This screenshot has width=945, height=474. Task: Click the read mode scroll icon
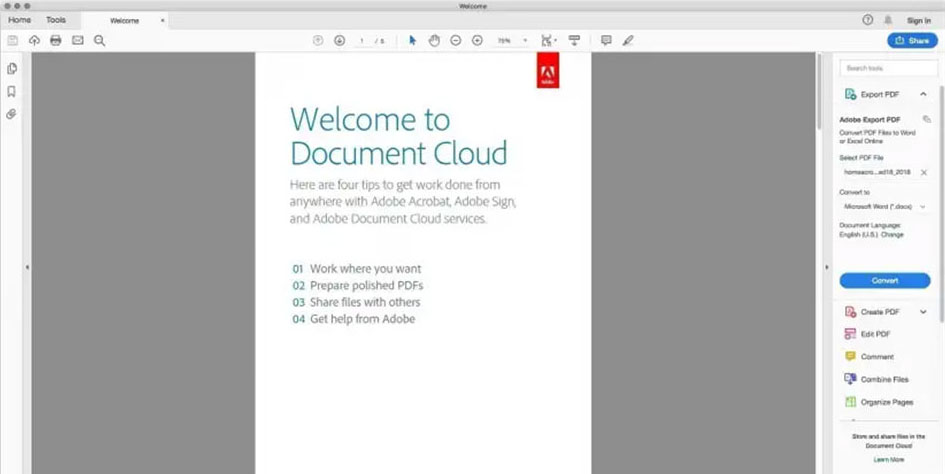coord(574,40)
